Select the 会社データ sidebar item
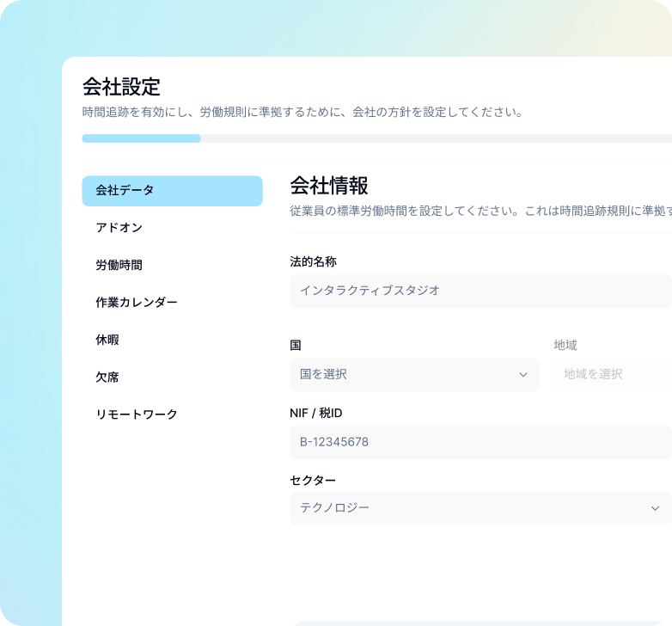 point(172,191)
